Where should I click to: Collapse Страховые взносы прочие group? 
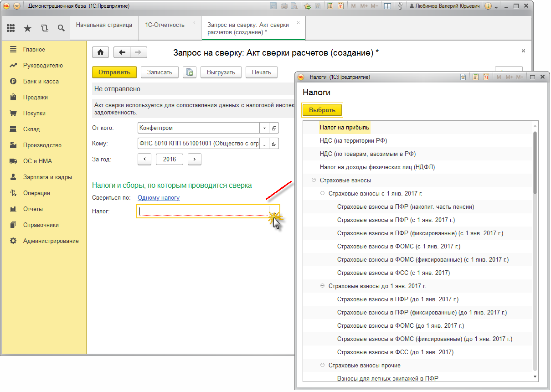322,365
